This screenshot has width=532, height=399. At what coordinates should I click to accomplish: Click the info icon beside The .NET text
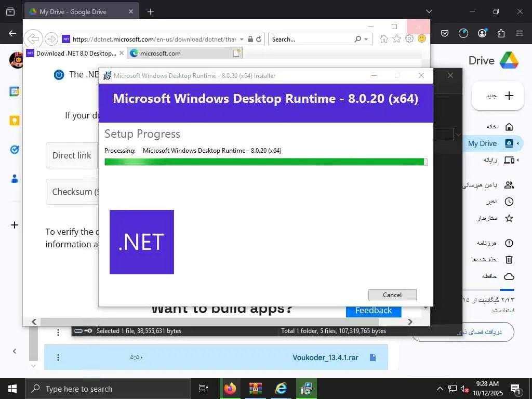point(59,75)
